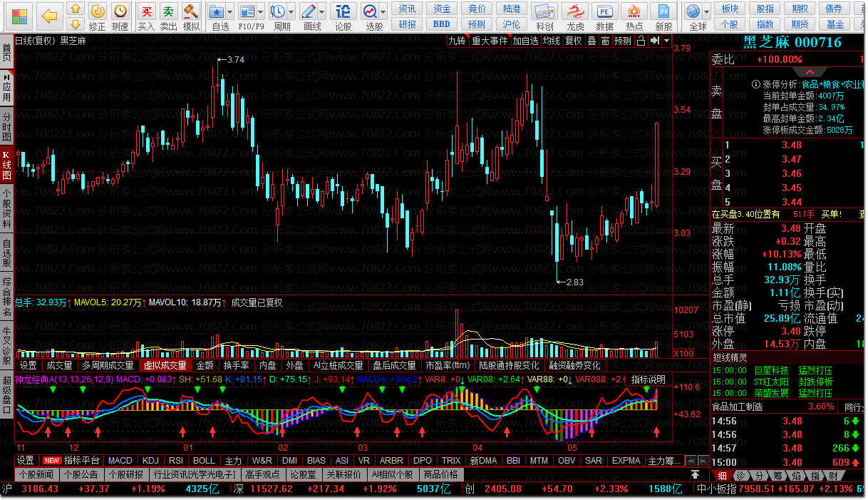Open chart toolbar dropdown triangle

(666, 41)
